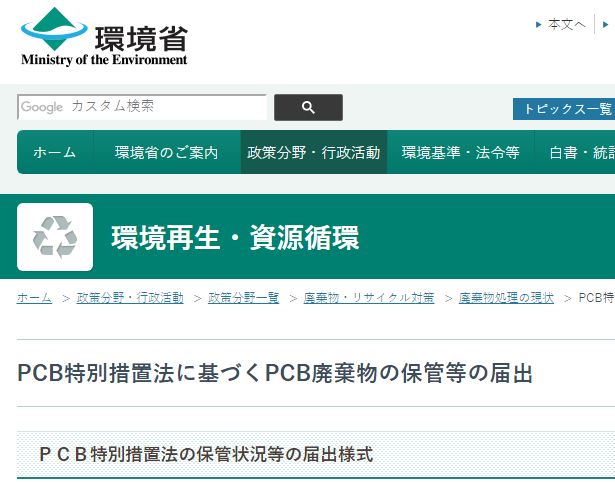Navigate to 廃棄物・リサイクル対策 breadcrumb
The image size is (615, 483).
[x=369, y=298]
